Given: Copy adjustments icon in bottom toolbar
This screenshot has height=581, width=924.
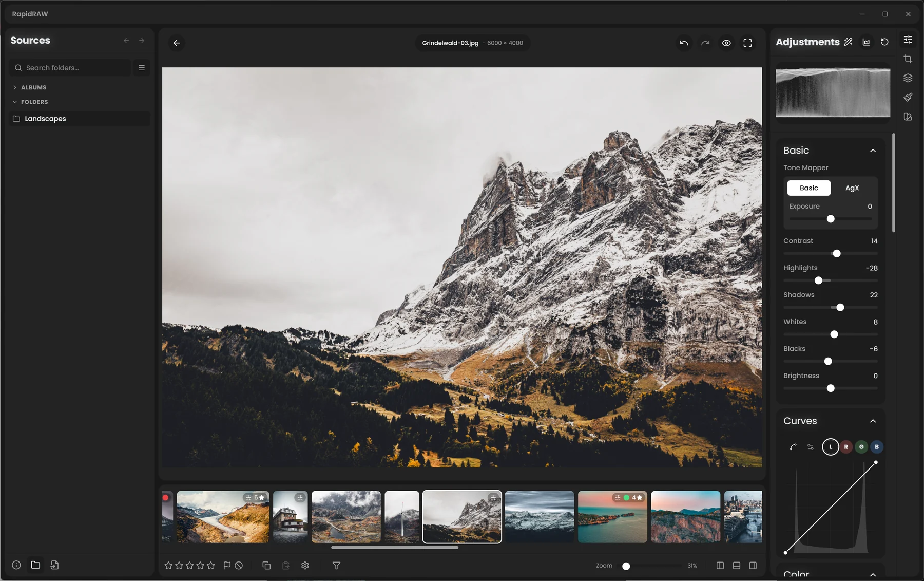Looking at the screenshot, I should tap(266, 566).
